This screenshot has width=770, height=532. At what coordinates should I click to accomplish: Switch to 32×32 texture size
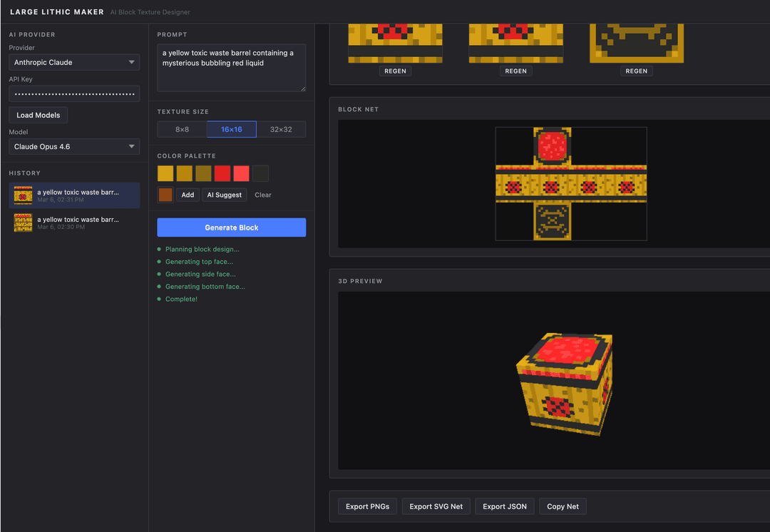(x=282, y=129)
